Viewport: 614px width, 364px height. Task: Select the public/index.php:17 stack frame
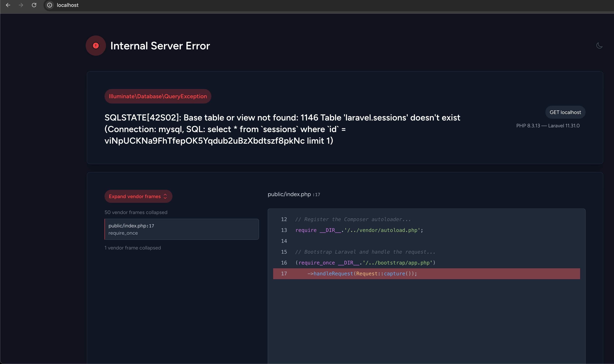pyautogui.click(x=181, y=229)
